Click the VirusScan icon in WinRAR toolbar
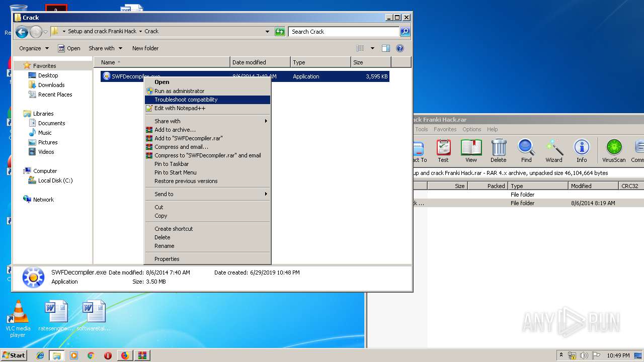This screenshot has height=362, width=644. [x=614, y=151]
